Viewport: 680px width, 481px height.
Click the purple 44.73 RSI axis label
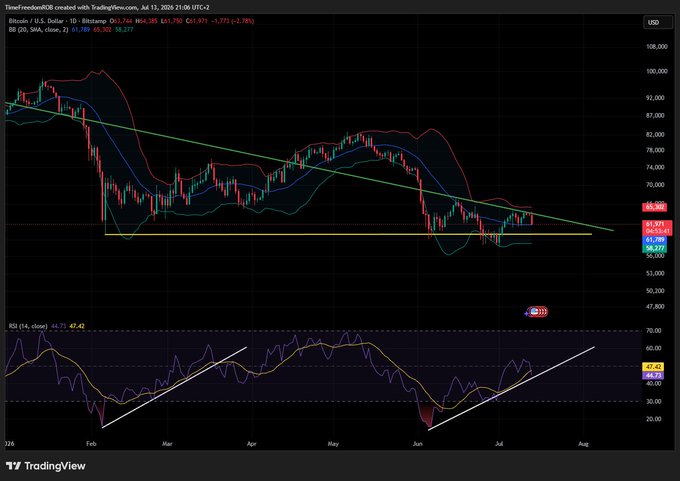[x=653, y=375]
